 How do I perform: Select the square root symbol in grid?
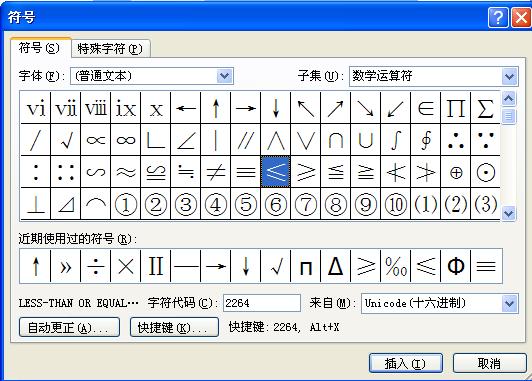click(65, 140)
